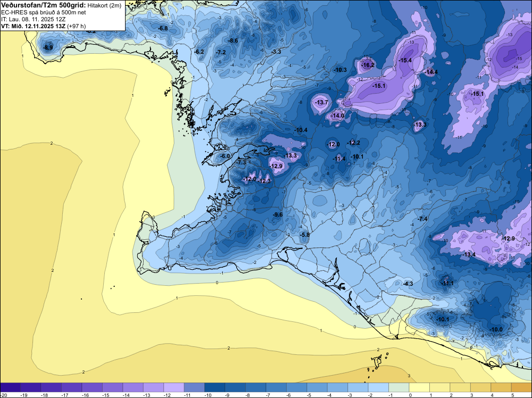Click legend swatch between -15 and -14
Screen dimensions: 532x398
coord(113,387)
